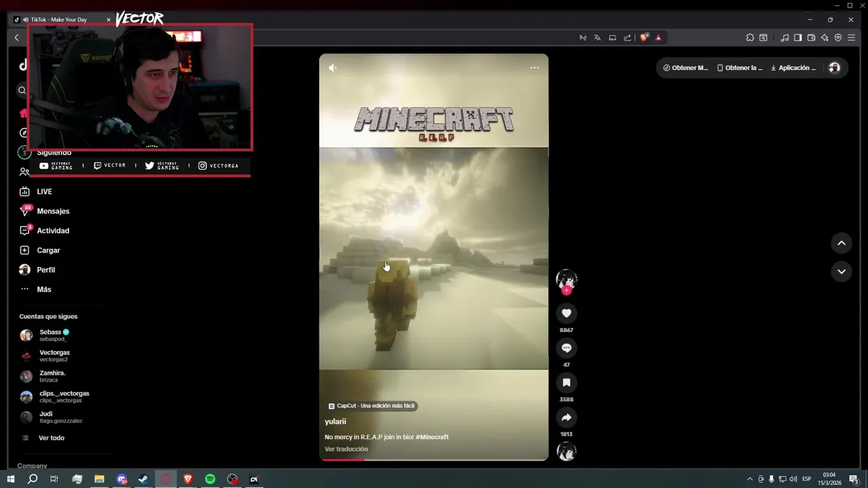Open the volume speaker tray icon
Viewport: 868px width, 488px height.
tap(793, 479)
